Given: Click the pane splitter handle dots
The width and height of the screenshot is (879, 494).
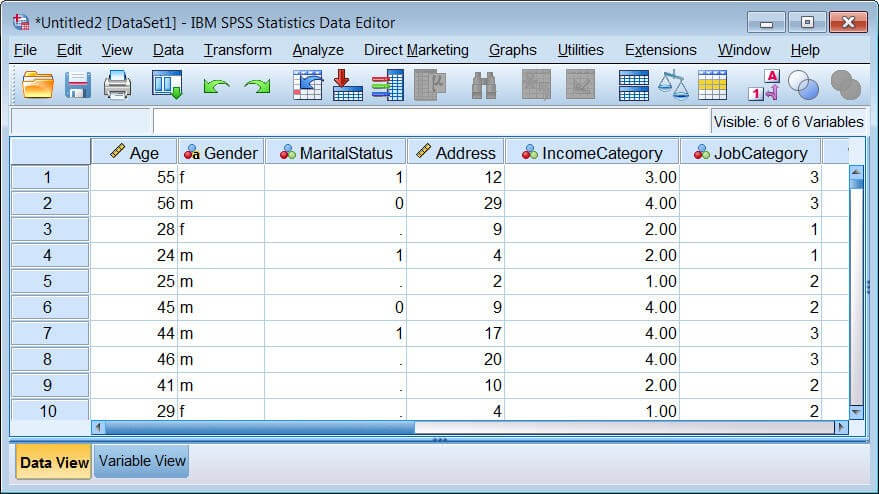Looking at the screenshot, I should tap(440, 440).
